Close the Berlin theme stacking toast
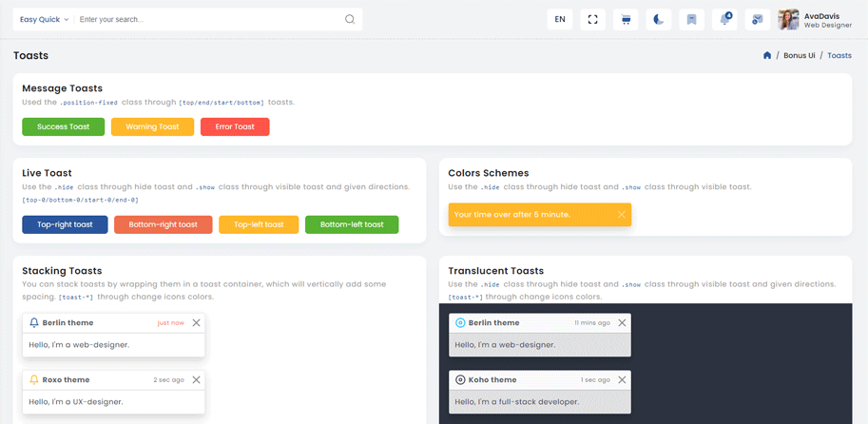Image resolution: width=868 pixels, height=424 pixels. pos(196,323)
